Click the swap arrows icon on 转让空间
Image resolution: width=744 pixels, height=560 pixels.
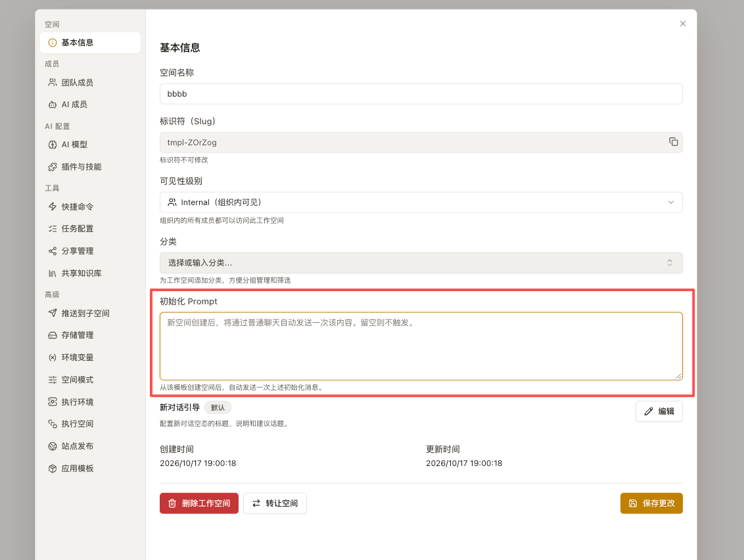click(x=256, y=503)
